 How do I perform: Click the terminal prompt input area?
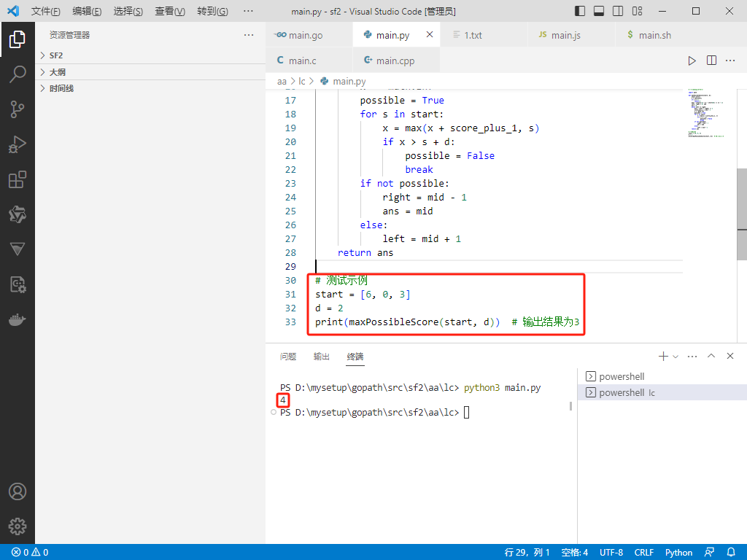466,413
